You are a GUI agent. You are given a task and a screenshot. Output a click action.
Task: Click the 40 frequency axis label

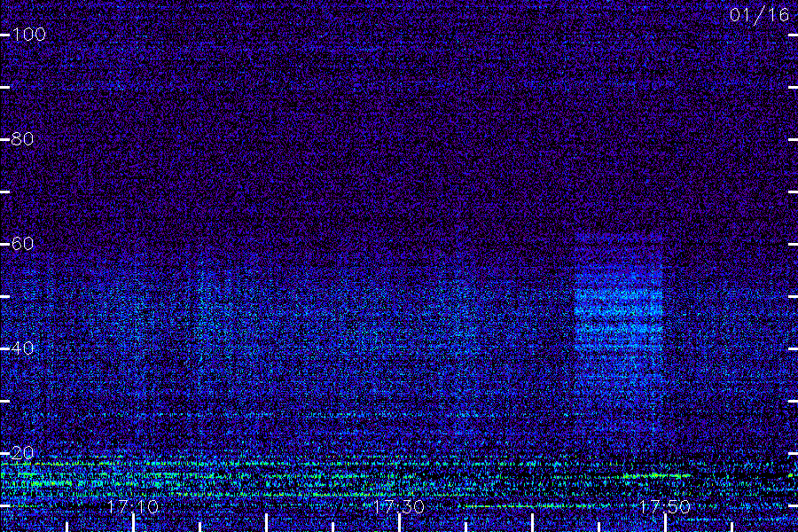coord(22,348)
